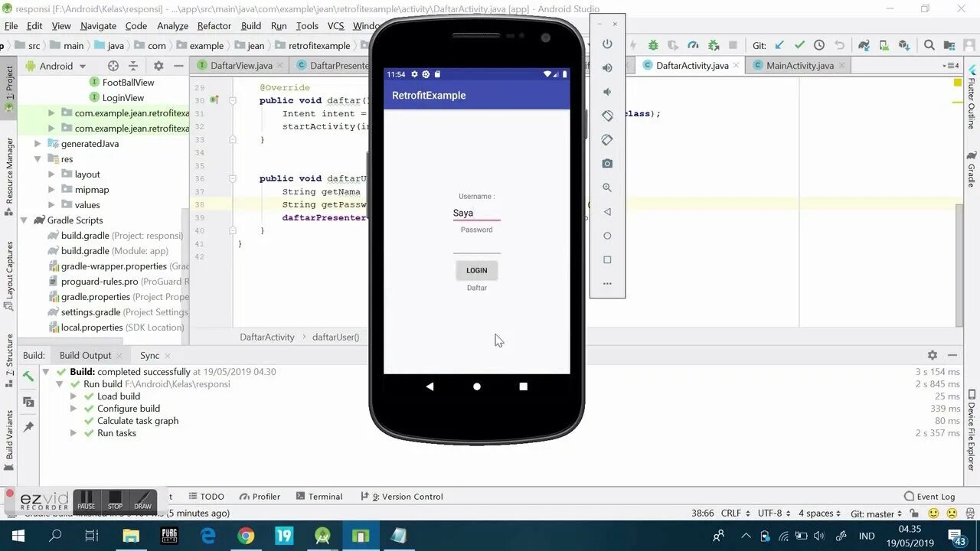Image resolution: width=980 pixels, height=551 pixels.
Task: Expand the Run tasks build node
Action: pos(73,433)
